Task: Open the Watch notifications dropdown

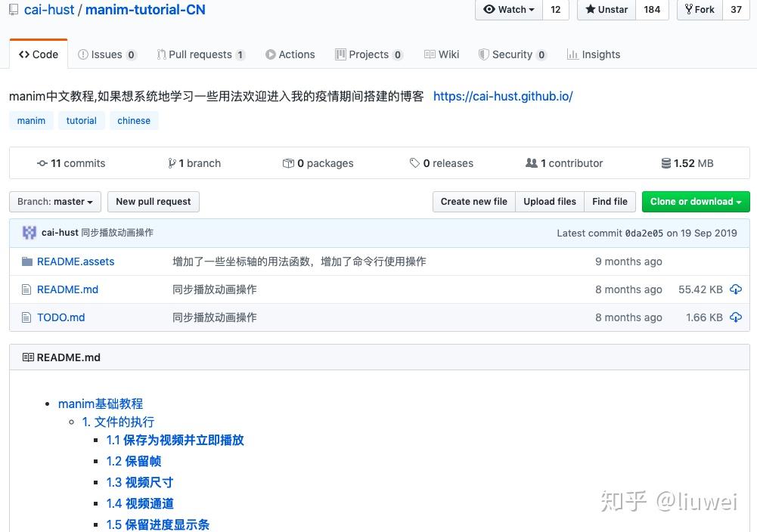Action: point(509,10)
